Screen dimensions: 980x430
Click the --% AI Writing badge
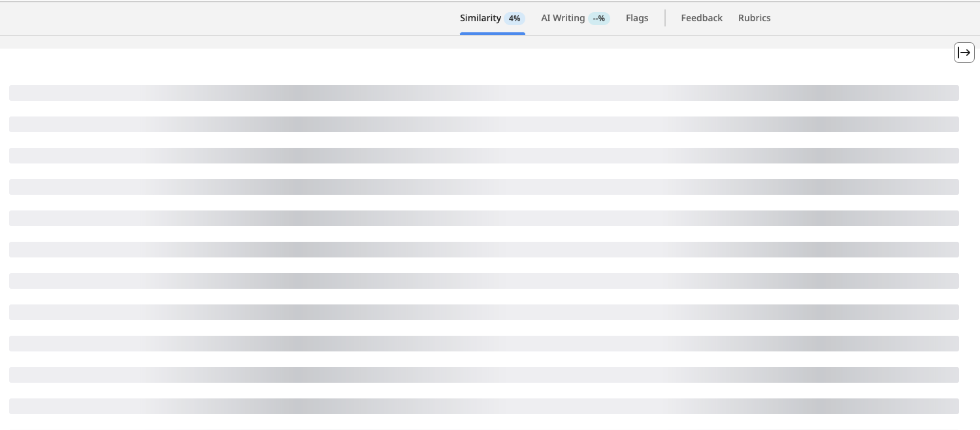point(599,18)
